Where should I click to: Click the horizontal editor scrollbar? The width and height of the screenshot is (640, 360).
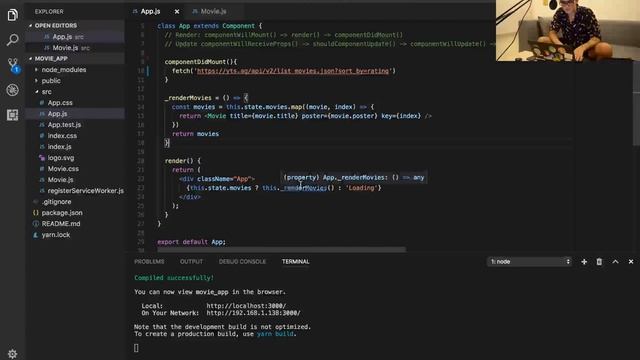(x=282, y=249)
